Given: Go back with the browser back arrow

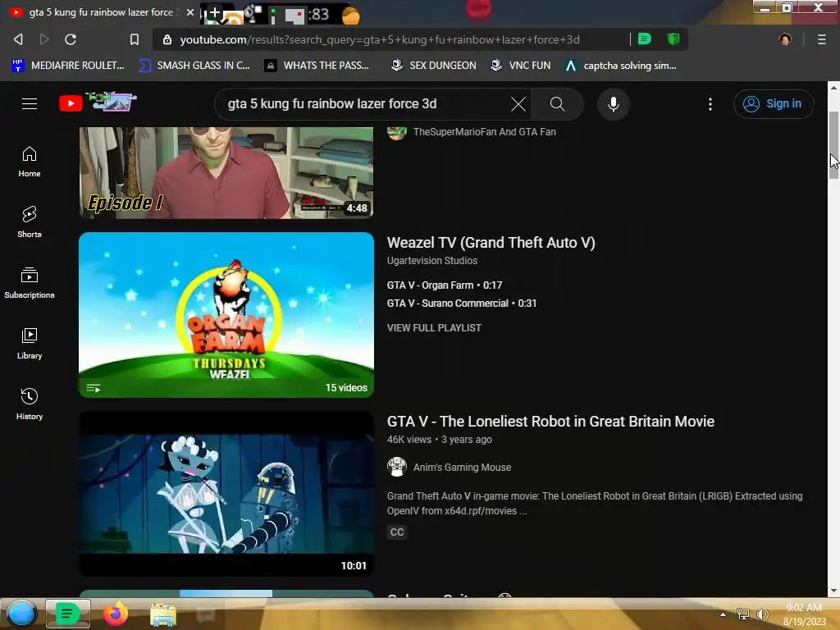Looking at the screenshot, I should (x=18, y=39).
